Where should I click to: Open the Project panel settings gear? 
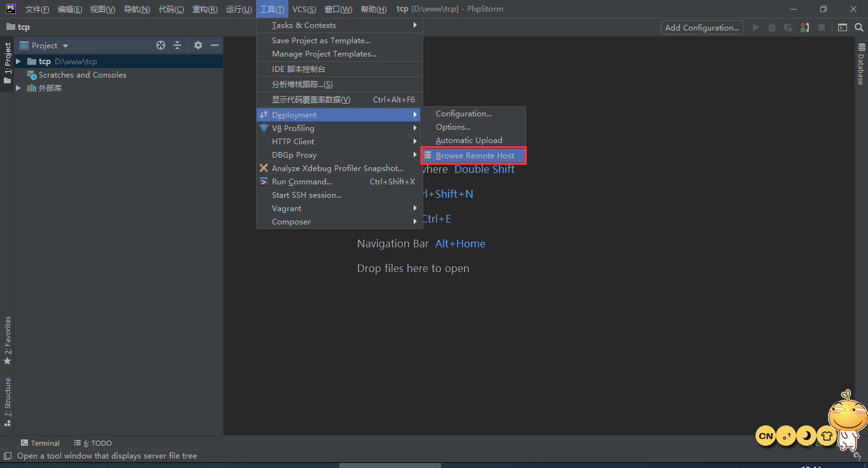coord(198,45)
